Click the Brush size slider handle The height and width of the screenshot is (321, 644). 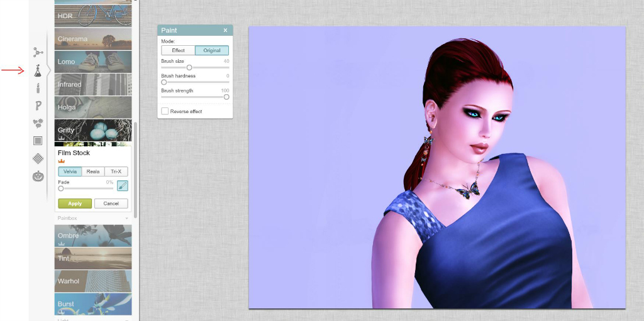coord(189,67)
